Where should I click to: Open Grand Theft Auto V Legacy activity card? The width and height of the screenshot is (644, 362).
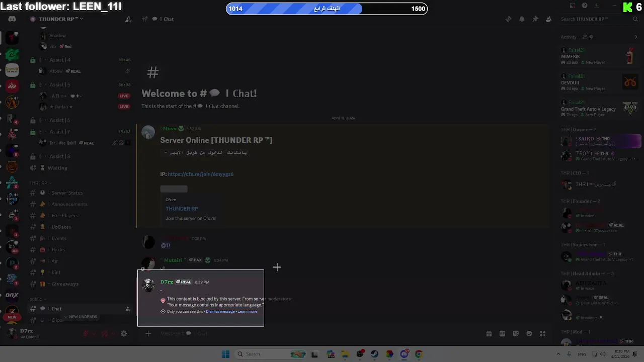[x=599, y=109]
